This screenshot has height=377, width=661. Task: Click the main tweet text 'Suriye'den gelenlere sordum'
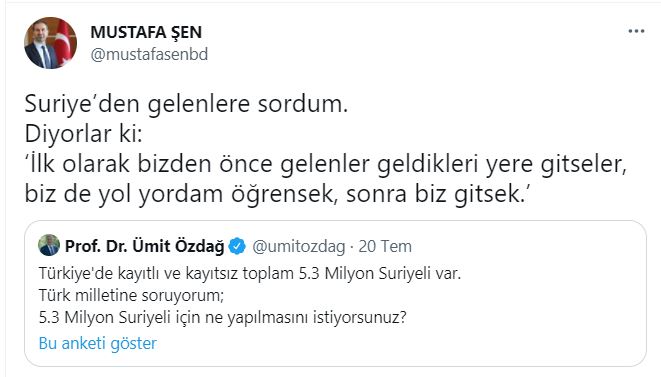(x=186, y=104)
